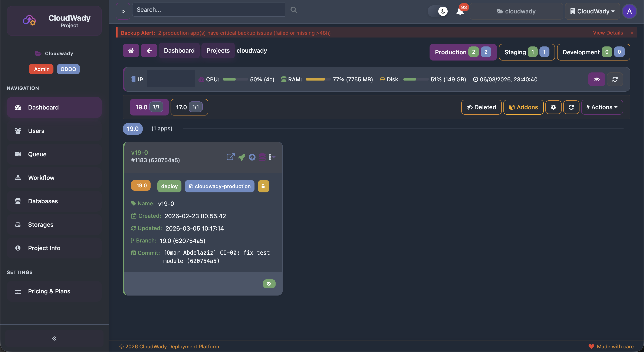Open the database icon on the v19-0 card
This screenshot has height=352, width=644.
pos(262,157)
